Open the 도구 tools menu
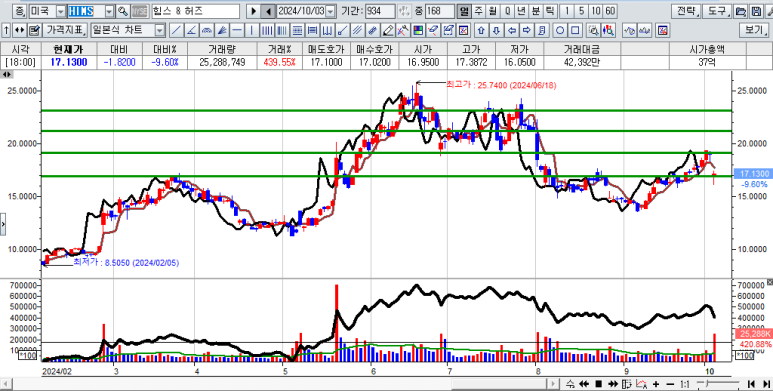 point(717,11)
